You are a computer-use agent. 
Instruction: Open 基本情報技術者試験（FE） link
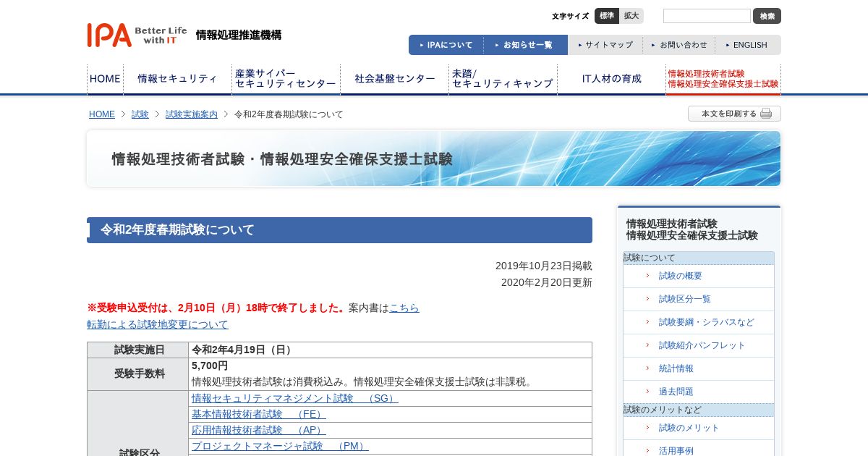click(259, 414)
